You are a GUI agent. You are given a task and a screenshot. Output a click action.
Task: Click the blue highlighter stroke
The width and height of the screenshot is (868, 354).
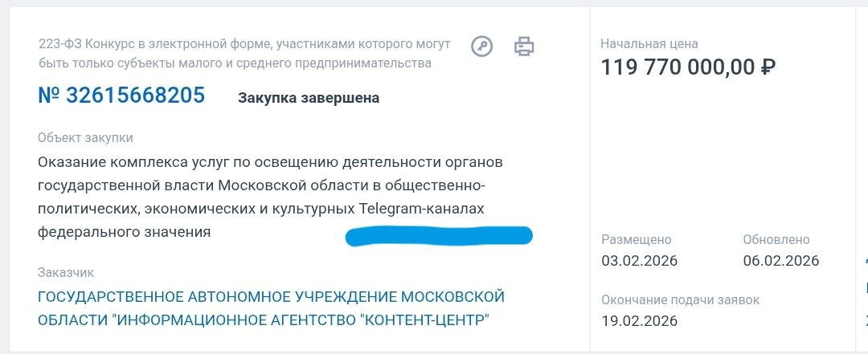click(439, 236)
